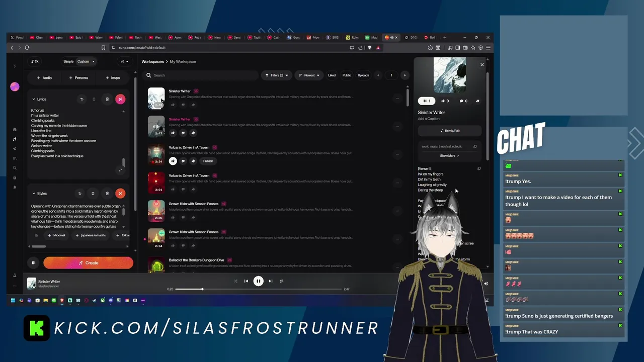
Task: Dislike the playing Sinister Writer track
Action: point(183,133)
